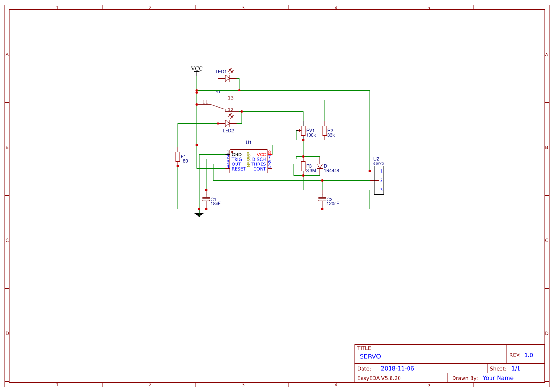The image size is (554, 392).
Task: Select the C1 capacitor symbol
Action: [x=206, y=200]
